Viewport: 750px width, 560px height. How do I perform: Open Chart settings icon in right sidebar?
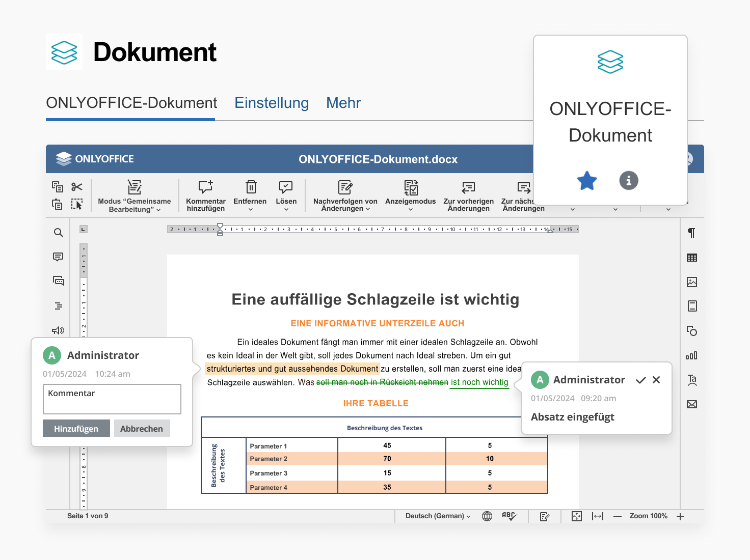click(x=692, y=355)
